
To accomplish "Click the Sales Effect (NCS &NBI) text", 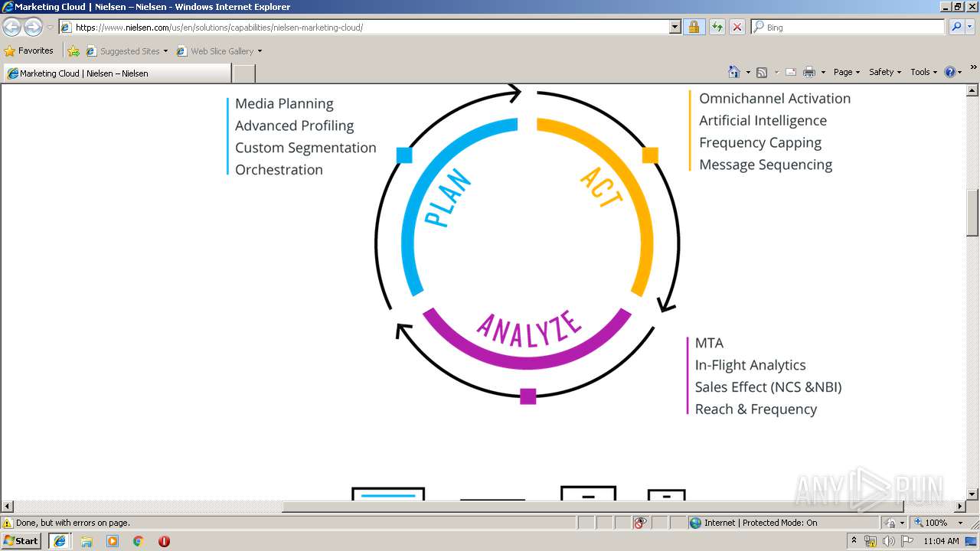I will (x=769, y=387).
